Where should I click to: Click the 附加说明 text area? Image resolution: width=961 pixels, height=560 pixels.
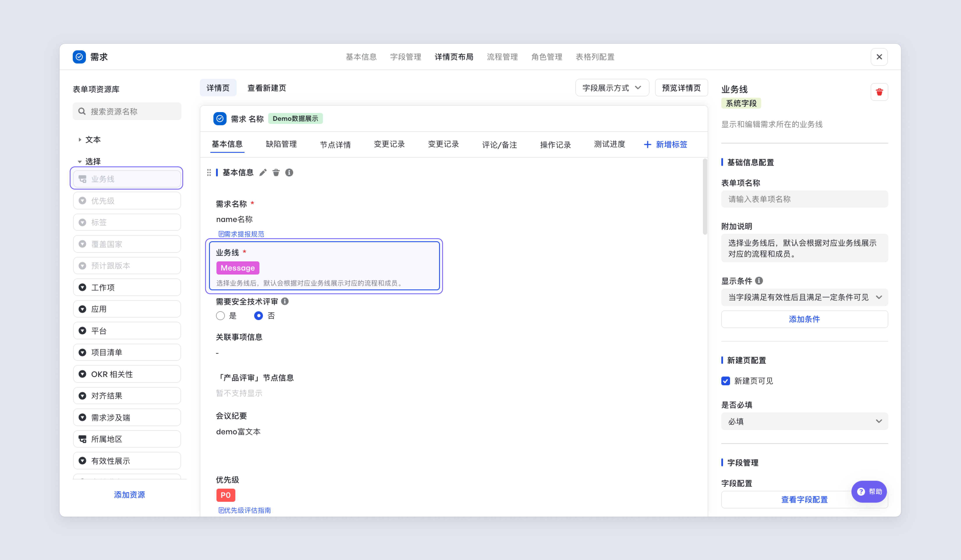click(805, 248)
